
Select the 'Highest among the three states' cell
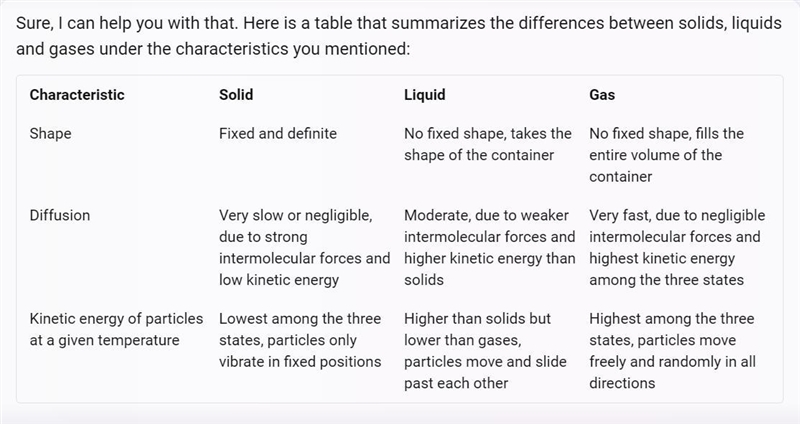point(672,351)
